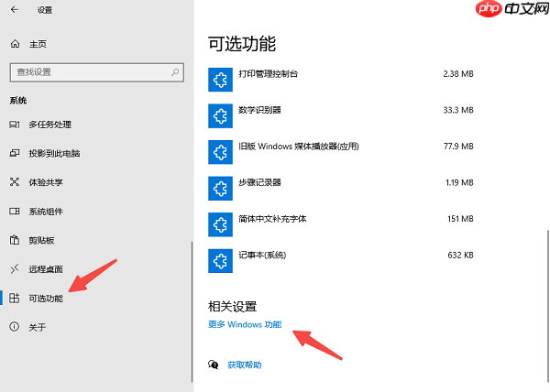Click the 远程桌面 sidebar icon
This screenshot has width=550, height=392.
[15, 269]
